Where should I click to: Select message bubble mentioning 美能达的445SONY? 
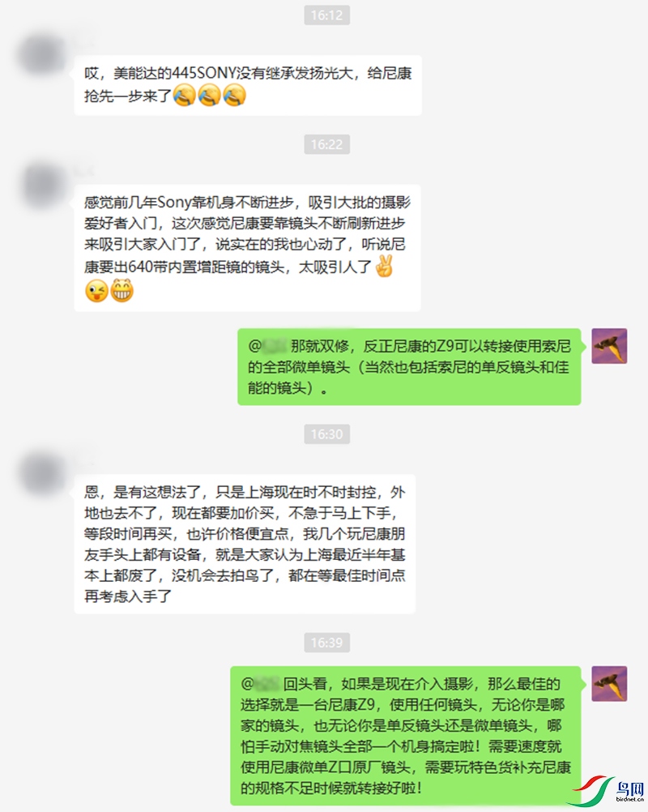pyautogui.click(x=247, y=85)
